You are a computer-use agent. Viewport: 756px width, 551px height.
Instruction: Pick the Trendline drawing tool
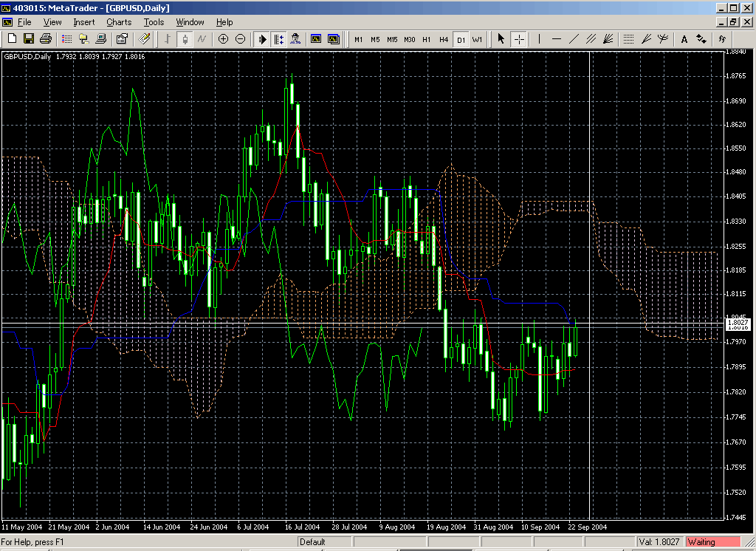tap(574, 39)
